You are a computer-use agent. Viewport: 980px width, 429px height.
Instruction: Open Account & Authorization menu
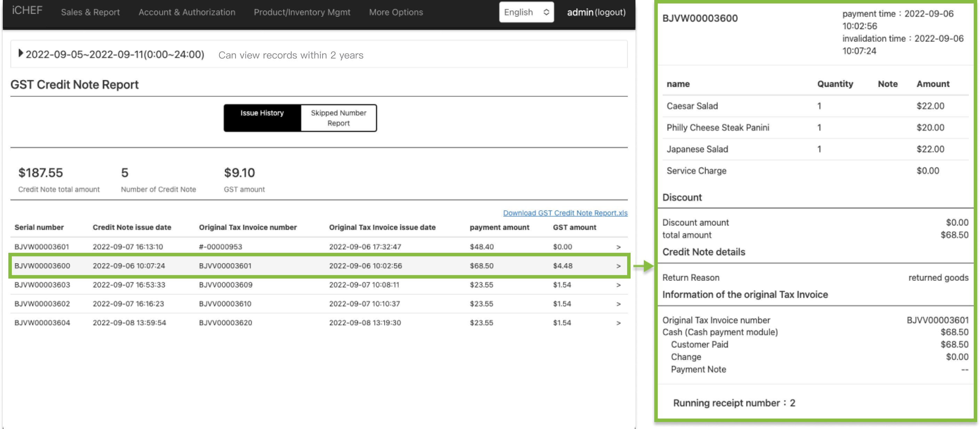[187, 12]
